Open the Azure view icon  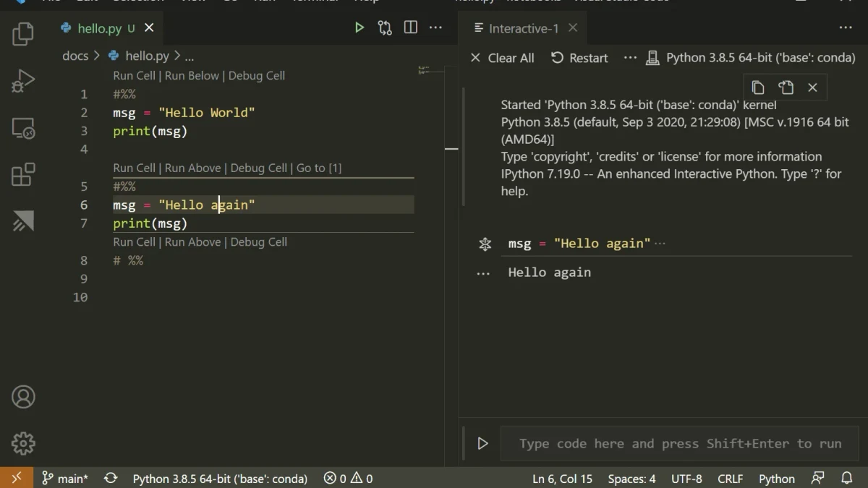pos(23,221)
